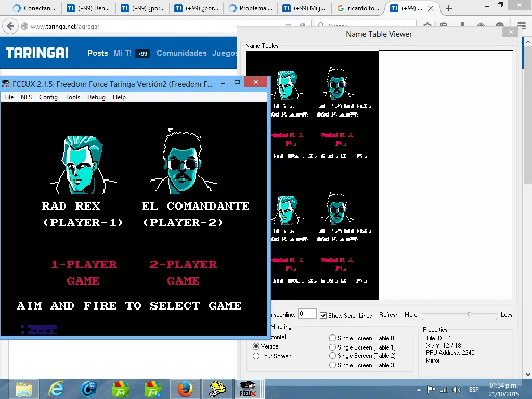Viewport: 532px width, 399px height.
Task: Open the Debug menu in FCEUX
Action: (x=96, y=97)
